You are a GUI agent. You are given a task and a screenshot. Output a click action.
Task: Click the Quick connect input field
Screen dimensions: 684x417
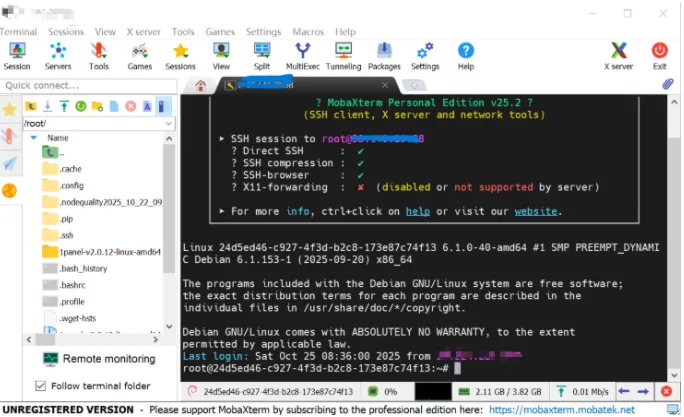(x=89, y=85)
